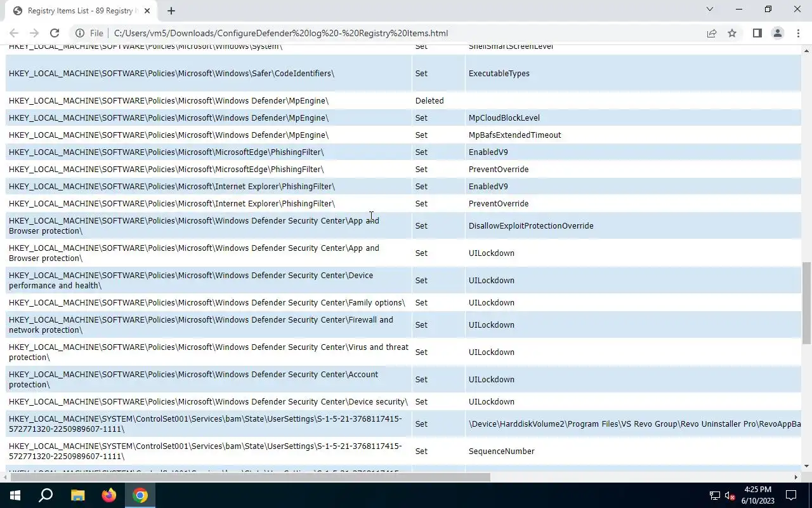Click 'Set' in the SequenceNumber row
This screenshot has width=812, height=508.
pyautogui.click(x=421, y=451)
